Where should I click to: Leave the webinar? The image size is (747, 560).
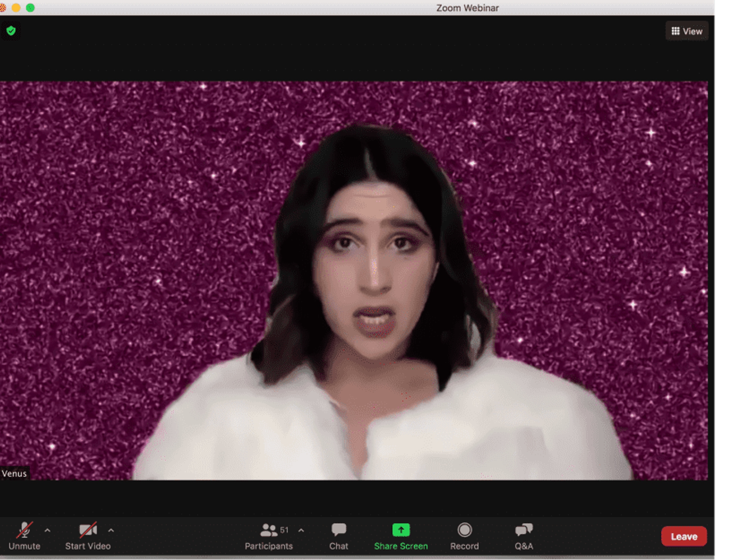click(684, 536)
